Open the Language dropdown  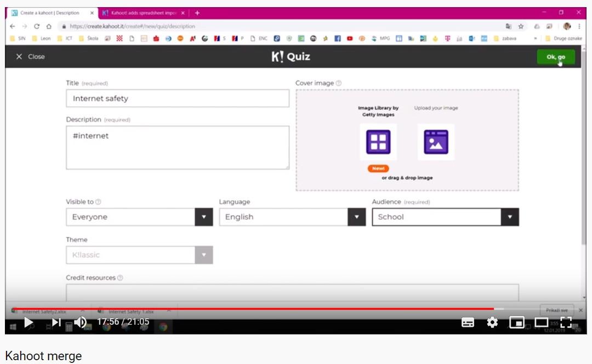356,217
